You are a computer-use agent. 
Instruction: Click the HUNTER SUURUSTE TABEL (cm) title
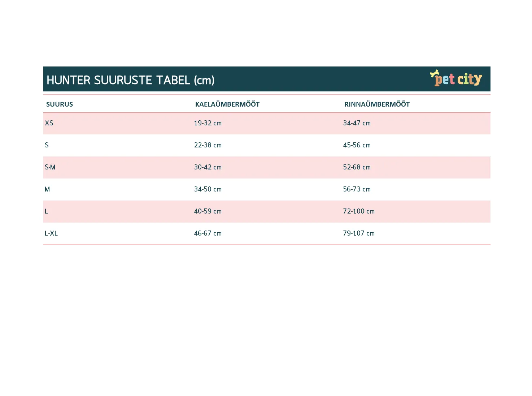coord(130,80)
